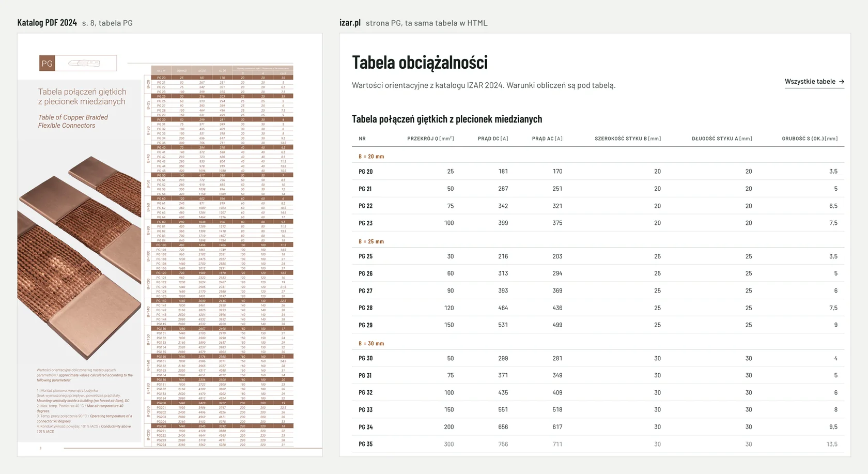Image resolution: width=868 pixels, height=474 pixels.
Task: Click DC current value 181 in PG 20 row
Action: 503,172
